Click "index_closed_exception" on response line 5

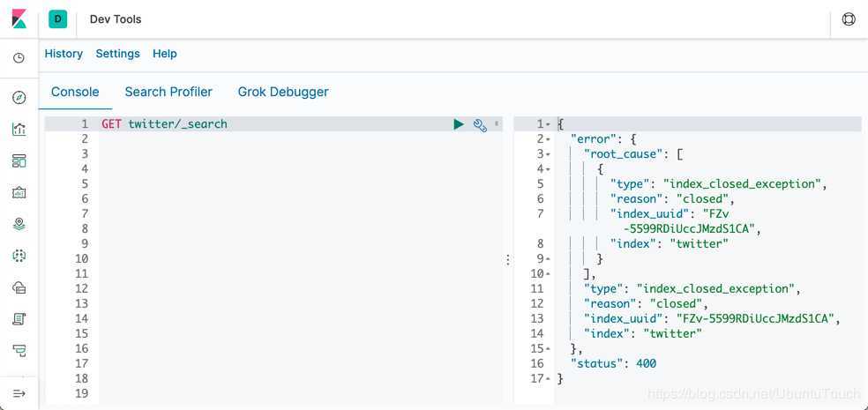741,184
